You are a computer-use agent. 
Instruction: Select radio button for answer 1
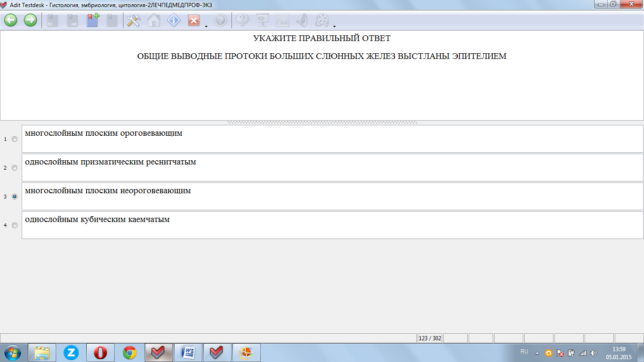(15, 139)
